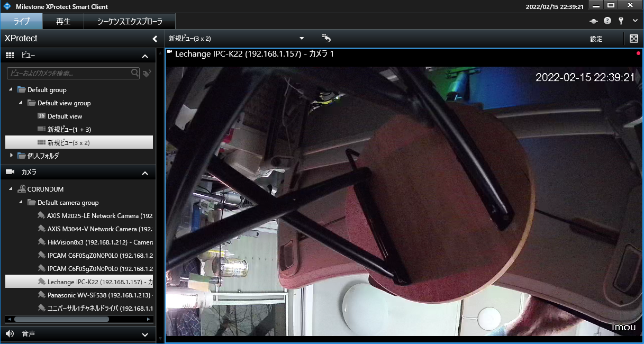The image size is (644, 344).
Task: Select Panasonic WV-SF538 camera
Action: click(x=100, y=295)
